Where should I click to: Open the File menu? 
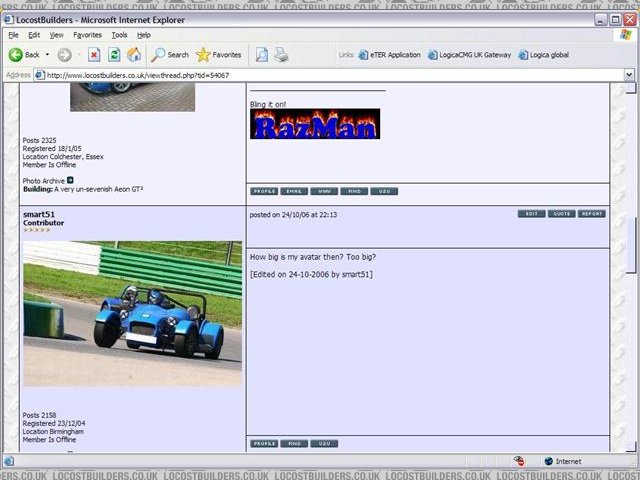[13, 35]
